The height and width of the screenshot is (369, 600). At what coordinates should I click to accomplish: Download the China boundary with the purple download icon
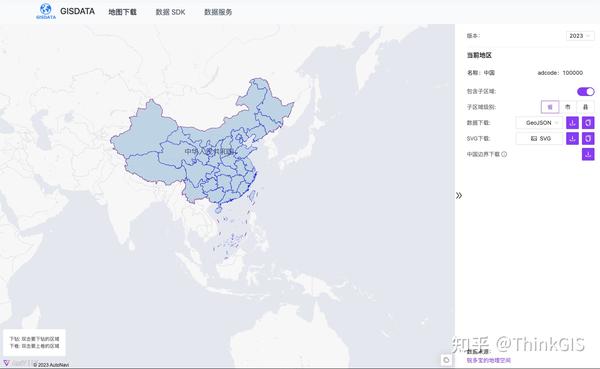pyautogui.click(x=588, y=154)
